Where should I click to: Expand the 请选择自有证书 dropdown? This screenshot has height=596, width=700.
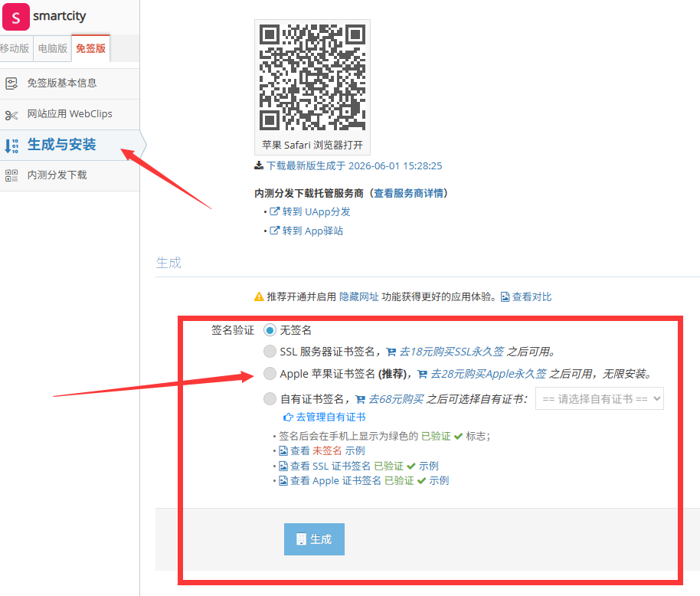coord(600,398)
